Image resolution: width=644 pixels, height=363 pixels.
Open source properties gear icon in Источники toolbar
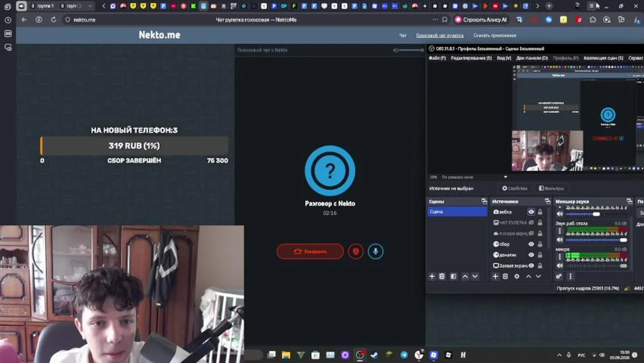(x=517, y=276)
